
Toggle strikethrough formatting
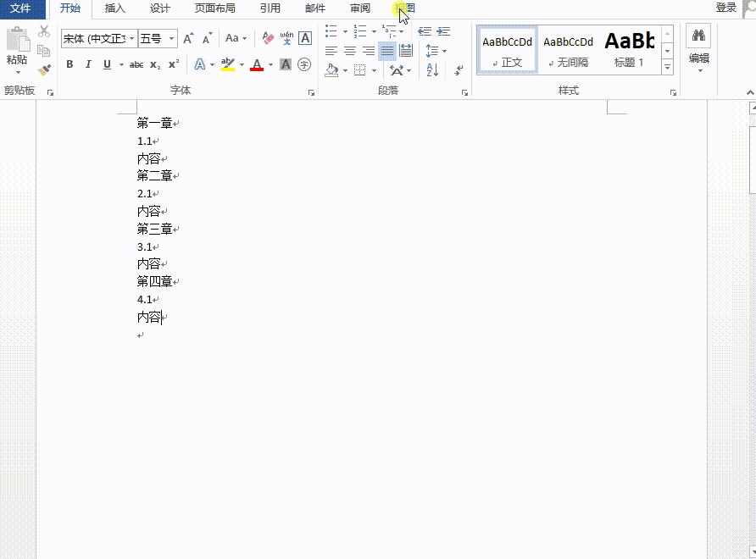pos(136,64)
